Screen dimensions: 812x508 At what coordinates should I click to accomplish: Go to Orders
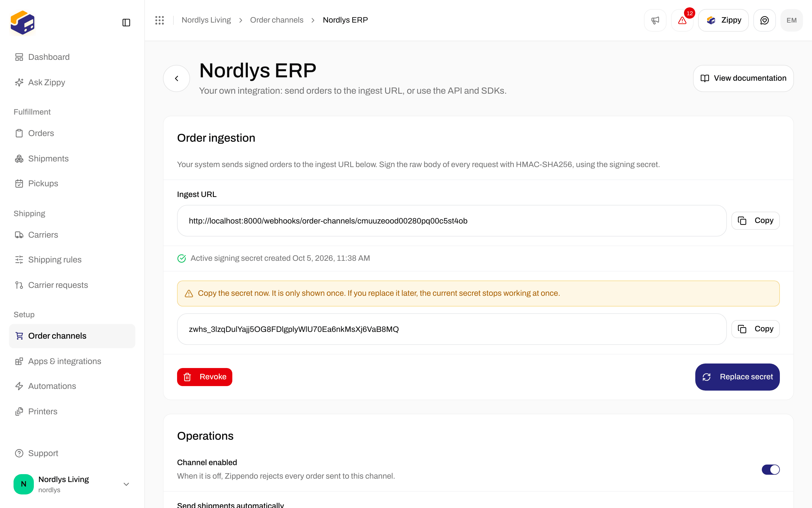[x=72, y=133]
